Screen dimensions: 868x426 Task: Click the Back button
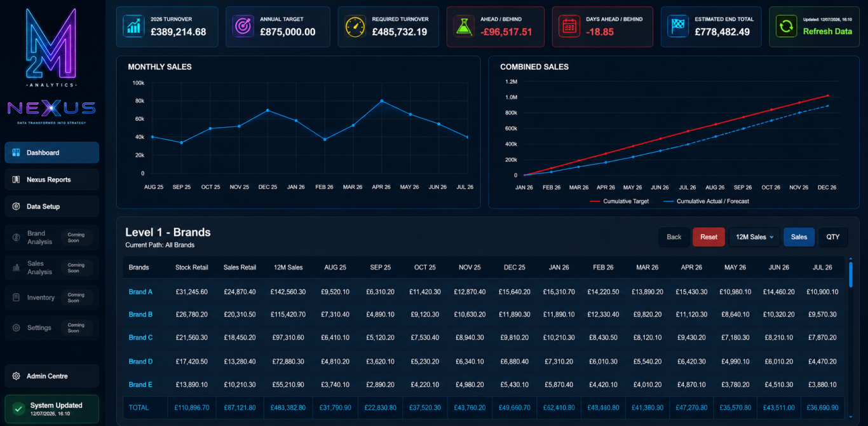pyautogui.click(x=674, y=237)
